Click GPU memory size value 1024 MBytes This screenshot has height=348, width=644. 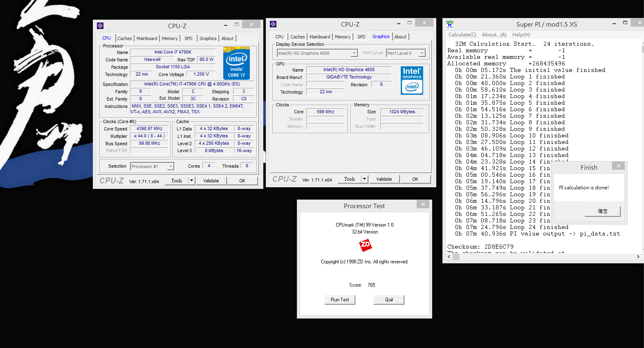point(402,112)
